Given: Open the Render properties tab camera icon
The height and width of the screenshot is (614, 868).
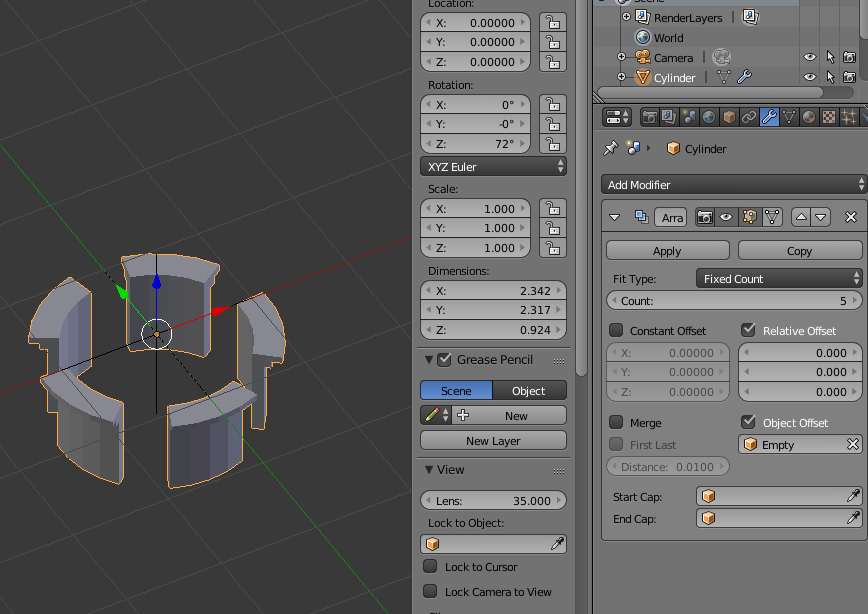Looking at the screenshot, I should coord(650,117).
